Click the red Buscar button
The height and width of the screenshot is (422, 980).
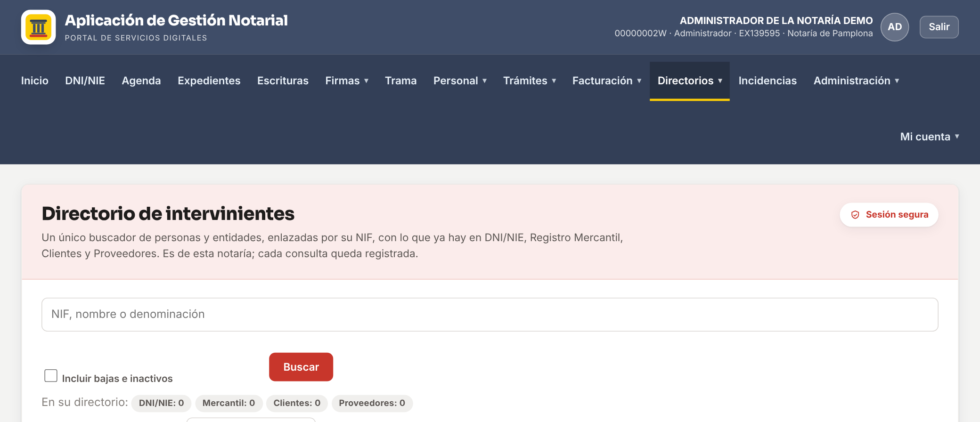pyautogui.click(x=301, y=367)
